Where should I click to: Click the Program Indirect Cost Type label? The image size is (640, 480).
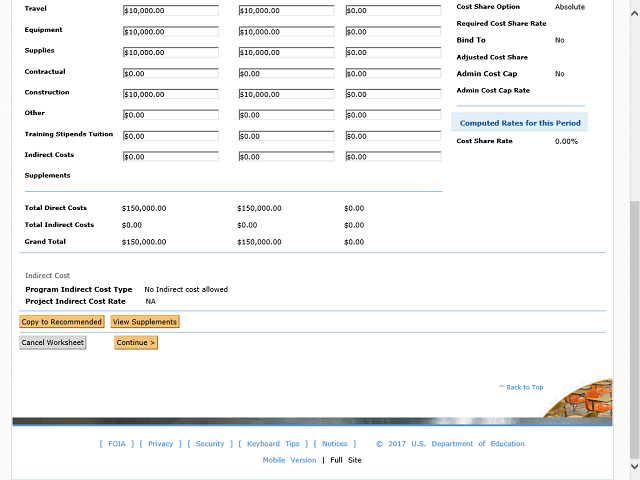point(79,289)
